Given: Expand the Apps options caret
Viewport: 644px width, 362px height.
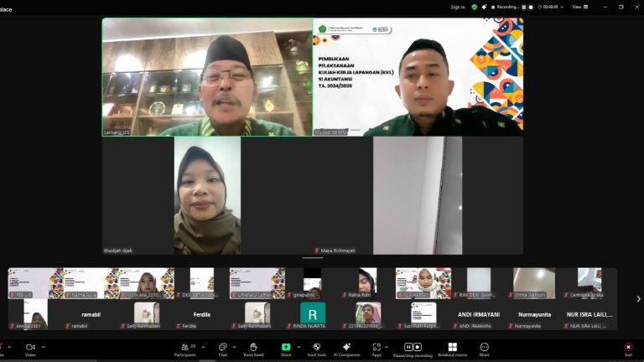Looking at the screenshot, I should (386, 347).
